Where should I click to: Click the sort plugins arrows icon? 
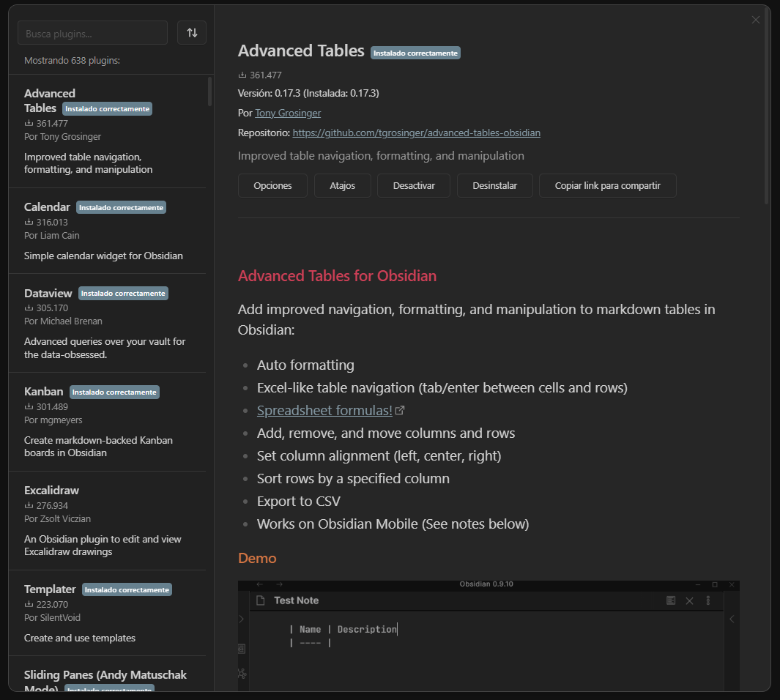(192, 33)
